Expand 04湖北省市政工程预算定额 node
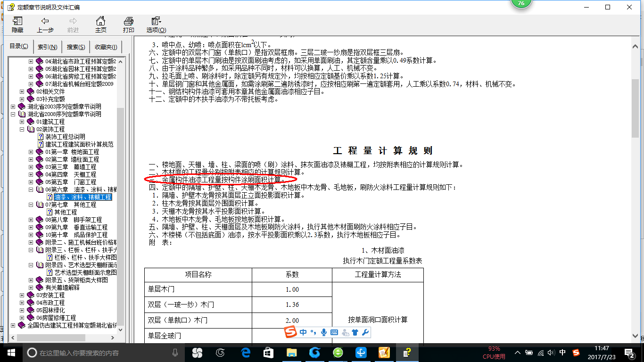 [31, 61]
